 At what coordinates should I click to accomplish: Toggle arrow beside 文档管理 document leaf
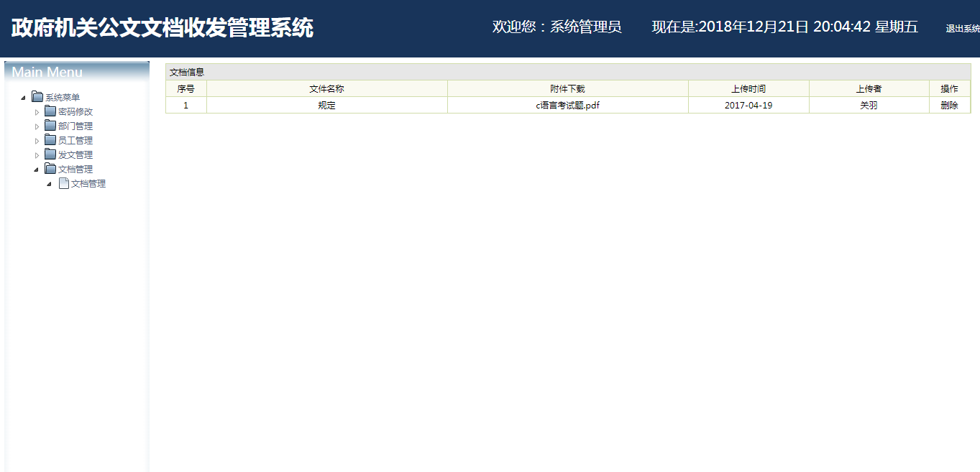click(50, 184)
